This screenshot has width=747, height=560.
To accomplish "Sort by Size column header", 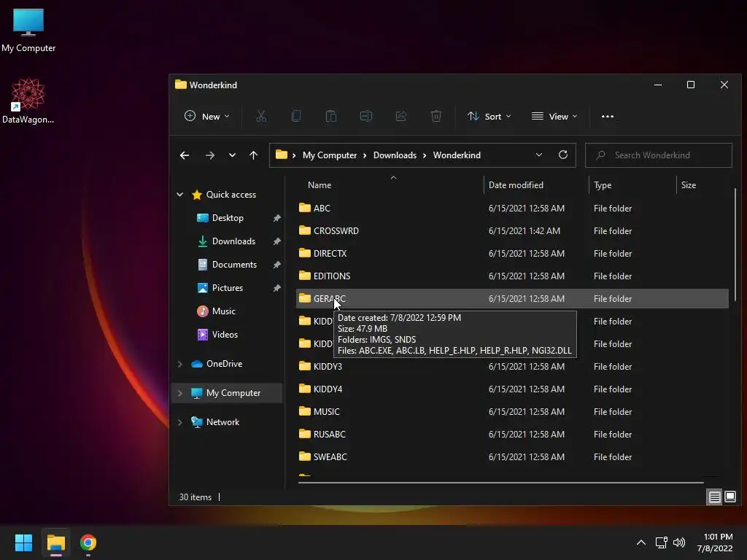I will pos(703,184).
